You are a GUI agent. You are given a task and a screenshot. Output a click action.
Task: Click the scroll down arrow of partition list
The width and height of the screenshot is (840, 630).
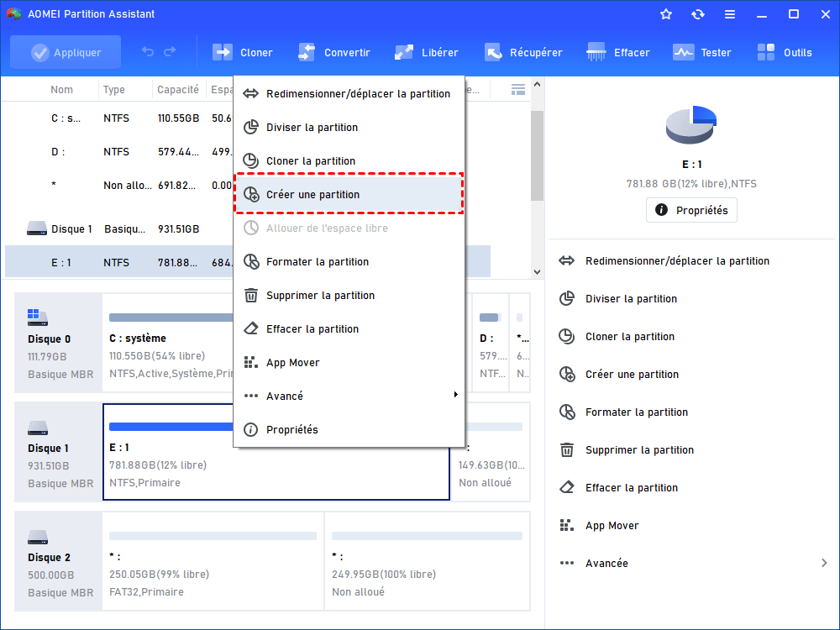(x=538, y=272)
